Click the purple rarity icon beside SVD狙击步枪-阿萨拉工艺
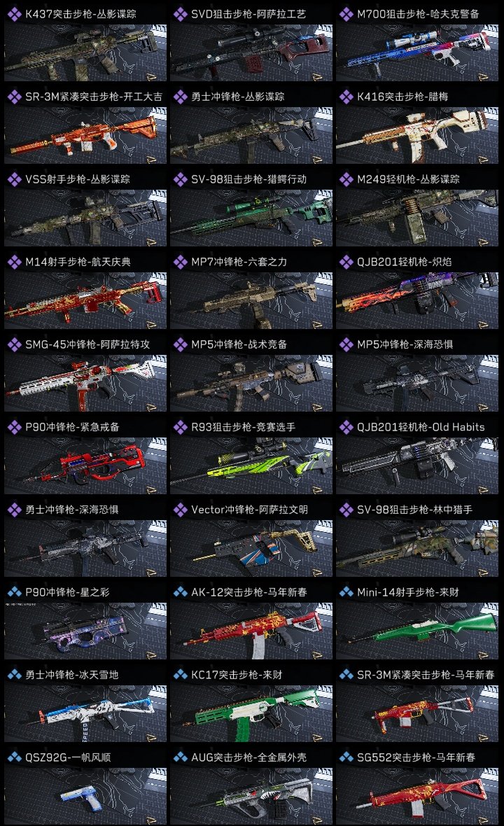 [x=180, y=14]
